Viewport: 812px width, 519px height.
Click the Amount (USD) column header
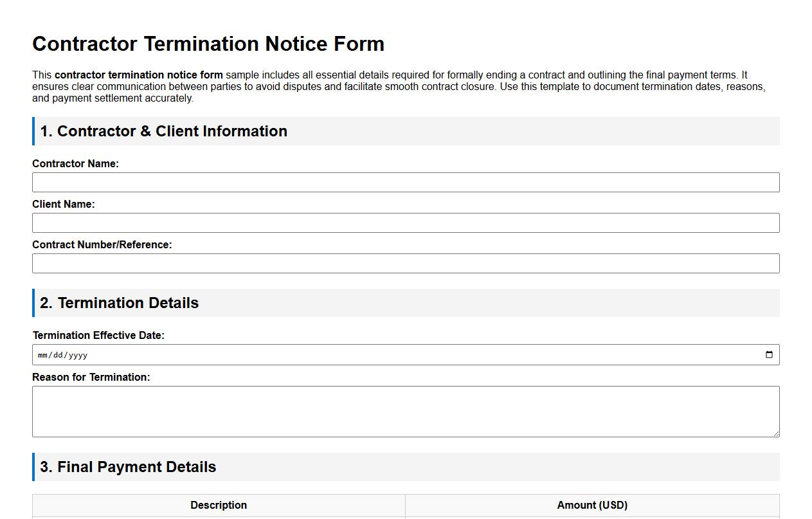coord(593,505)
